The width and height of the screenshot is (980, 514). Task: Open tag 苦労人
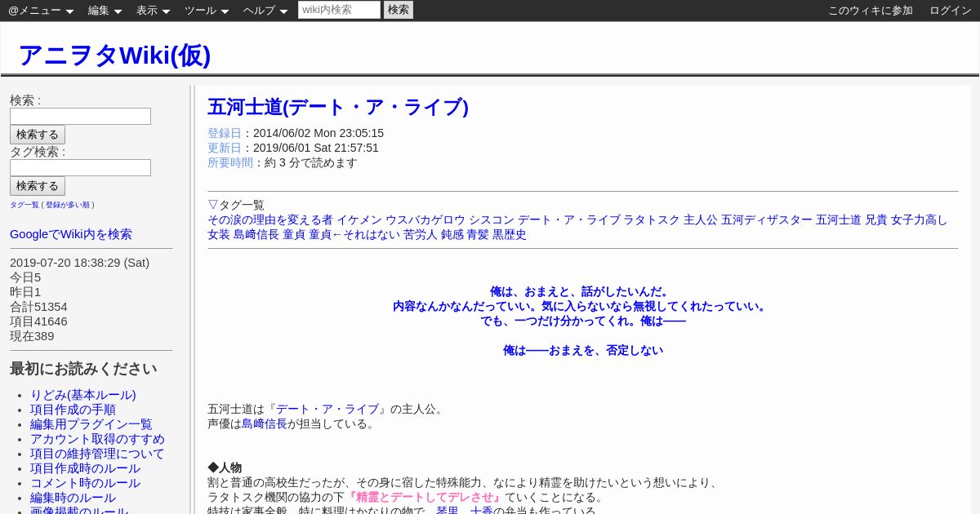coord(421,234)
